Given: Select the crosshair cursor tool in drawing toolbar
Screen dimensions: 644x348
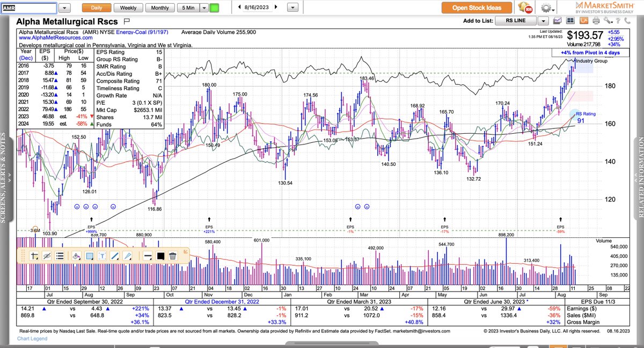Looking at the screenshot, I should pyautogui.click(x=34, y=256).
